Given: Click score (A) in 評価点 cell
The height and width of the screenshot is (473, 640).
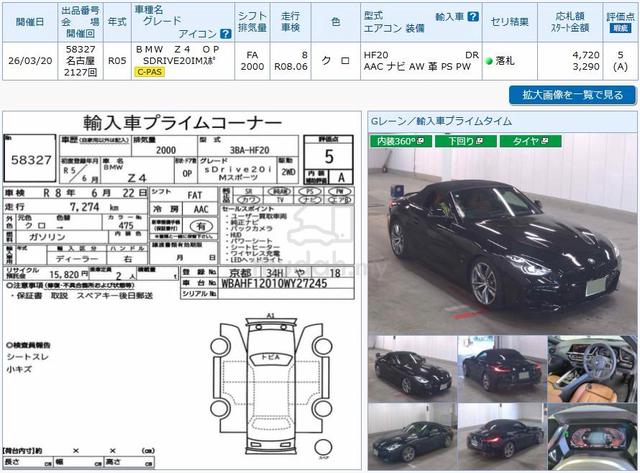Looking at the screenshot, I should pos(620,67).
